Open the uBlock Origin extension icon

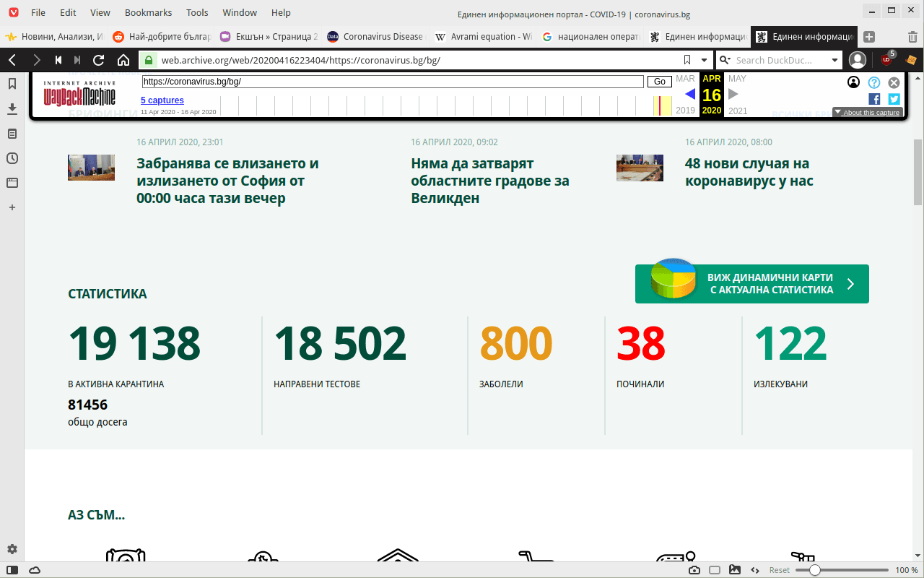click(x=887, y=59)
